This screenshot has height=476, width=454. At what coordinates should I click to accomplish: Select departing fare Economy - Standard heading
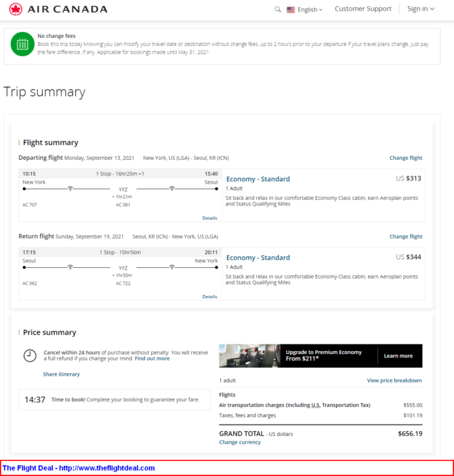tap(258, 179)
